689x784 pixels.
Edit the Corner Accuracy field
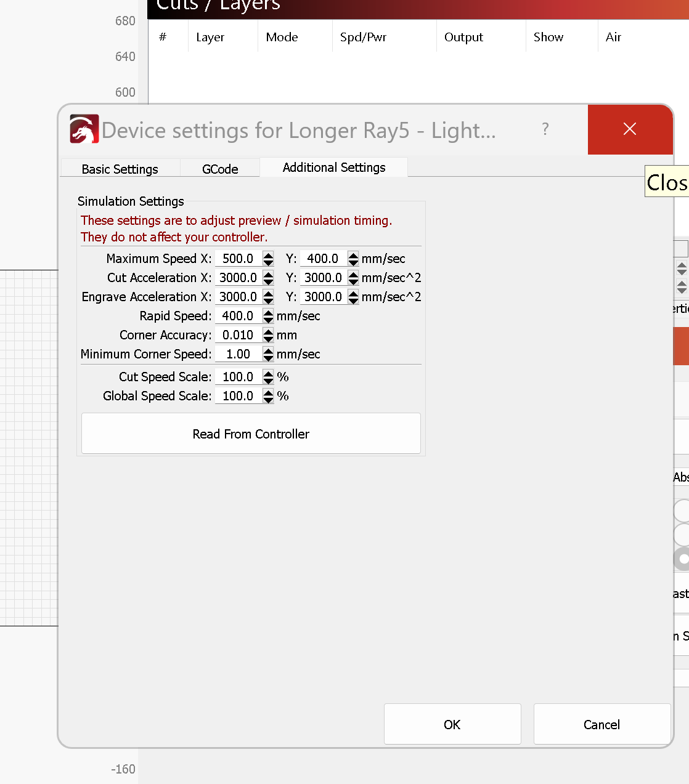pyautogui.click(x=238, y=335)
